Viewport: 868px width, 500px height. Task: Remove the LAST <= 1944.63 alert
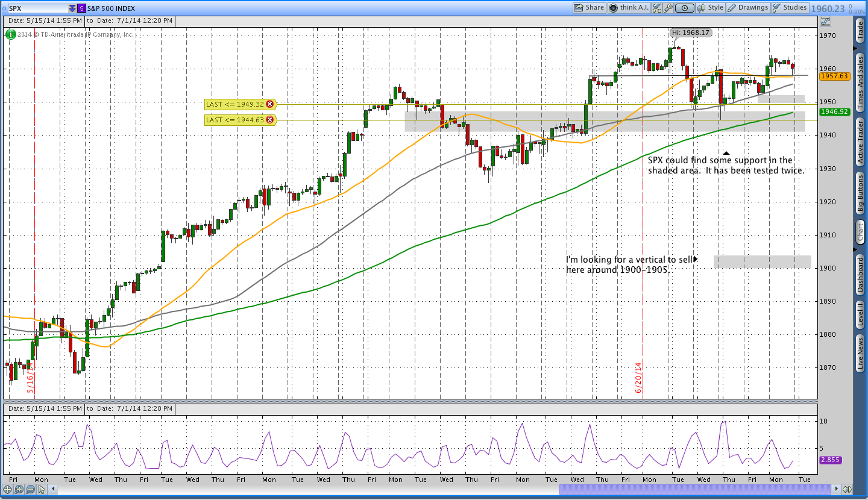tap(269, 120)
